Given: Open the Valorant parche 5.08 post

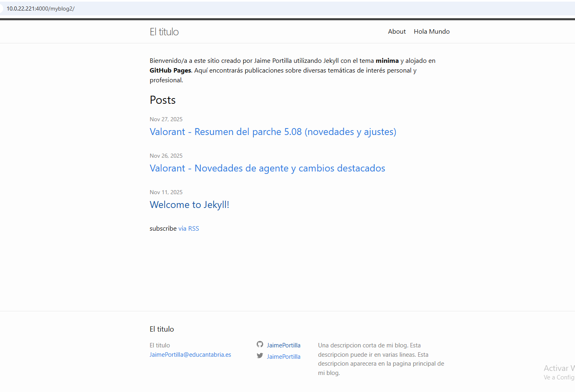Looking at the screenshot, I should click(x=272, y=132).
